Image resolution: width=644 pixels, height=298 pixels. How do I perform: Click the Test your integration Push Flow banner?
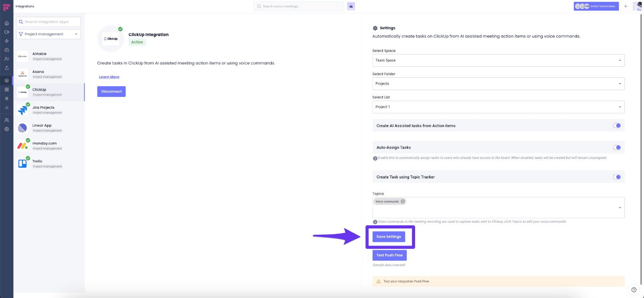pyautogui.click(x=498, y=281)
